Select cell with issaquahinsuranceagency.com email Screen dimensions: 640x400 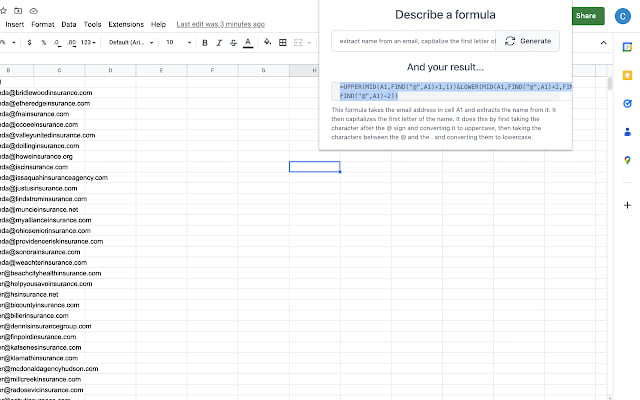pos(53,178)
